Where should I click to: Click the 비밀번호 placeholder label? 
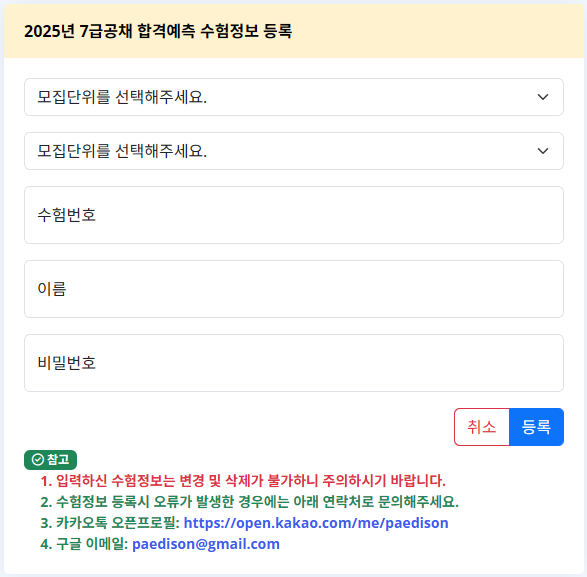67,363
